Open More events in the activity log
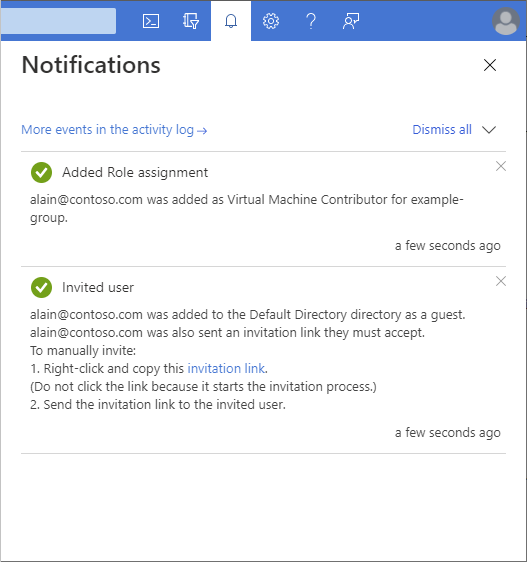Viewport: 527px width, 562px height. 114,130
